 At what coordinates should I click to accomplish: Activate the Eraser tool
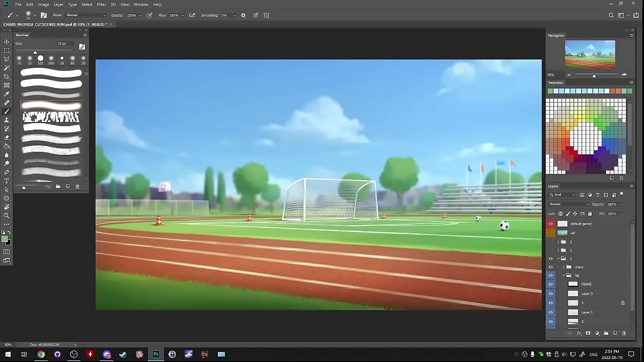tap(7, 137)
